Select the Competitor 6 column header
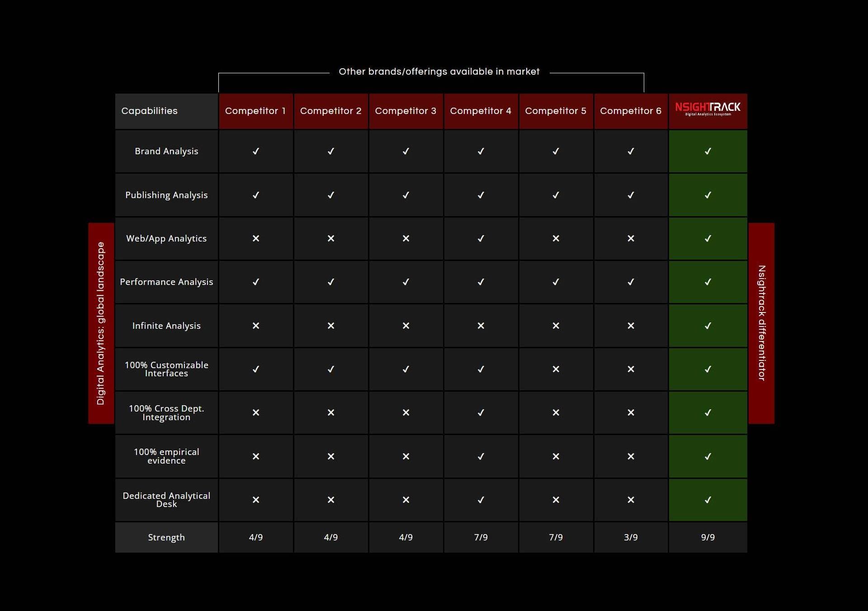 coord(631,111)
